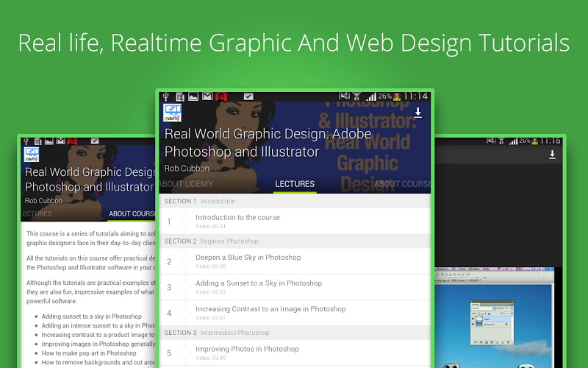Tap the progress circle for lecture 1
The height and width of the screenshot is (368, 588).
tap(186, 222)
